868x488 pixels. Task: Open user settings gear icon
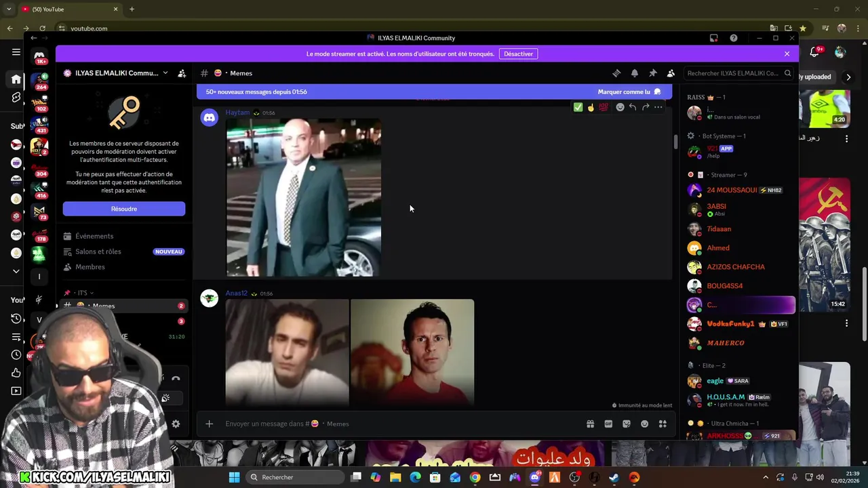pos(176,424)
